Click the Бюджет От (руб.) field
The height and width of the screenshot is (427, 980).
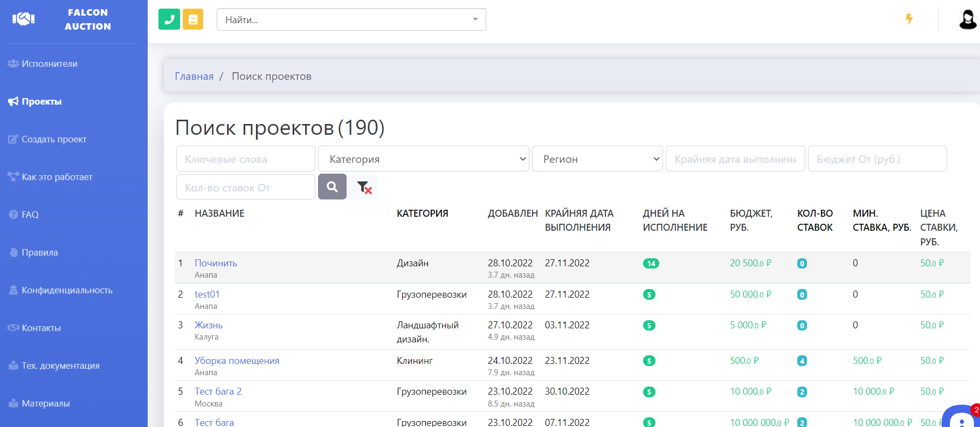pos(877,159)
